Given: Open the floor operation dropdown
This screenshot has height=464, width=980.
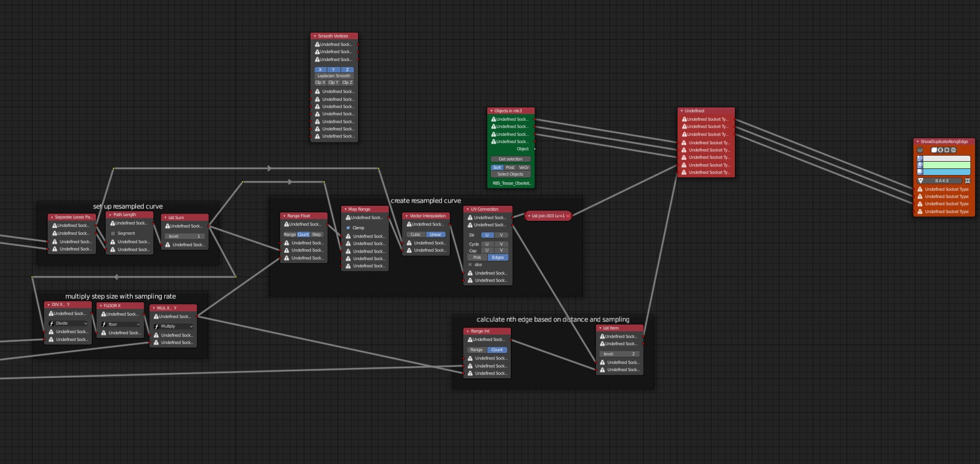Looking at the screenshot, I should click(x=121, y=325).
